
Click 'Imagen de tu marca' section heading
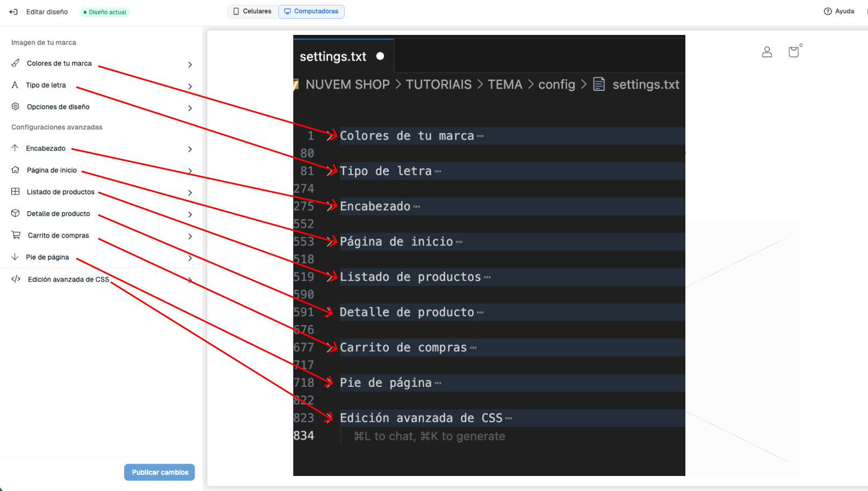tap(44, 42)
